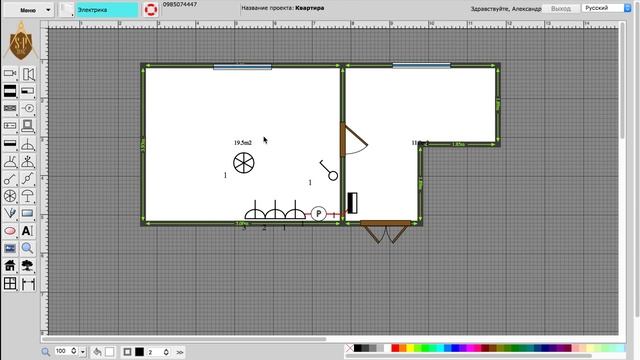Select the video camera symbol tool
Viewport: 640px width, 360px height.
[x=10, y=73]
